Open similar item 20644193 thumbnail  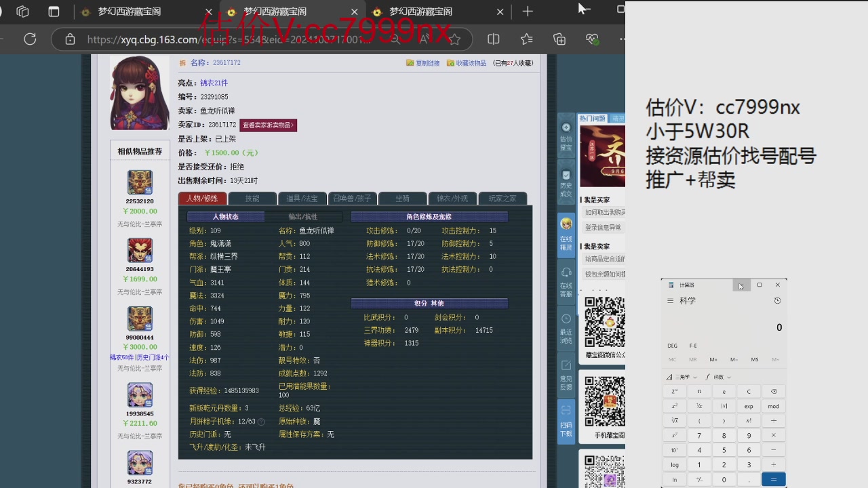(140, 251)
